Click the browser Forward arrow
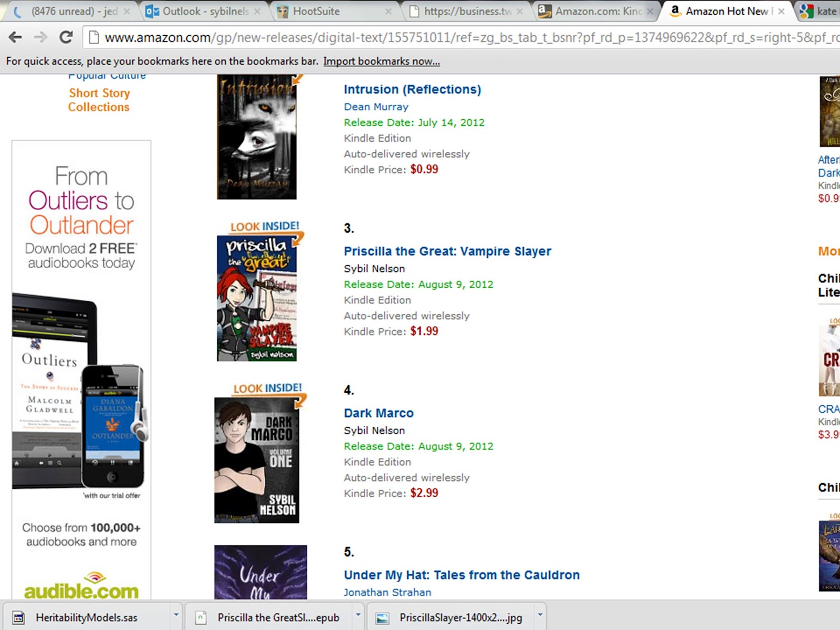This screenshot has width=840, height=630. (x=40, y=37)
